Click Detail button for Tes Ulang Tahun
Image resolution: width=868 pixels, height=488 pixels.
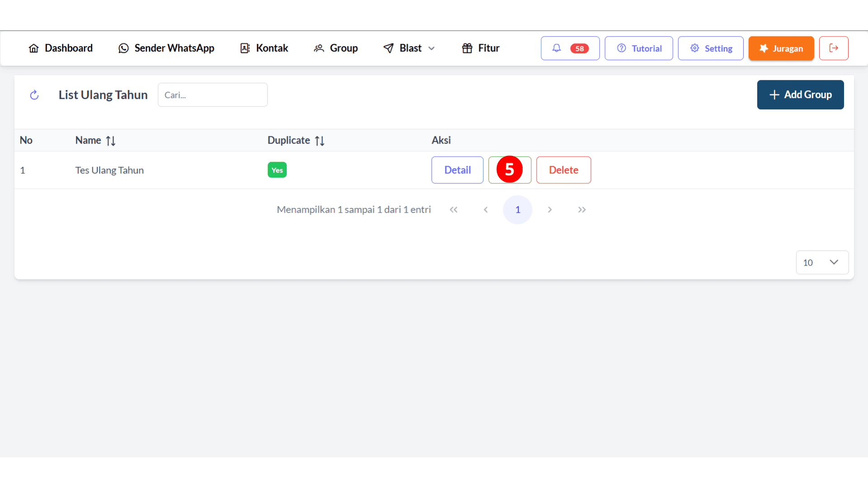pos(457,170)
